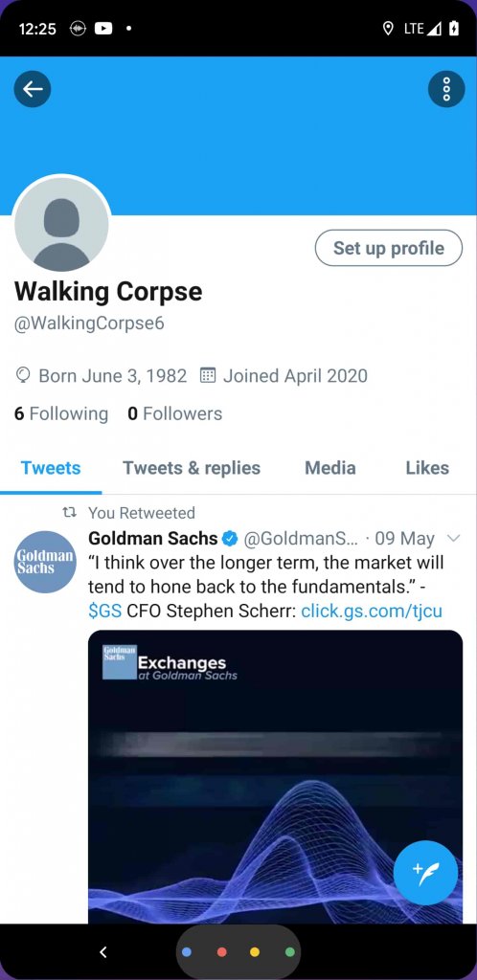The width and height of the screenshot is (477, 980).
Task: Tap the back arrow in the profile header
Action: point(33,89)
